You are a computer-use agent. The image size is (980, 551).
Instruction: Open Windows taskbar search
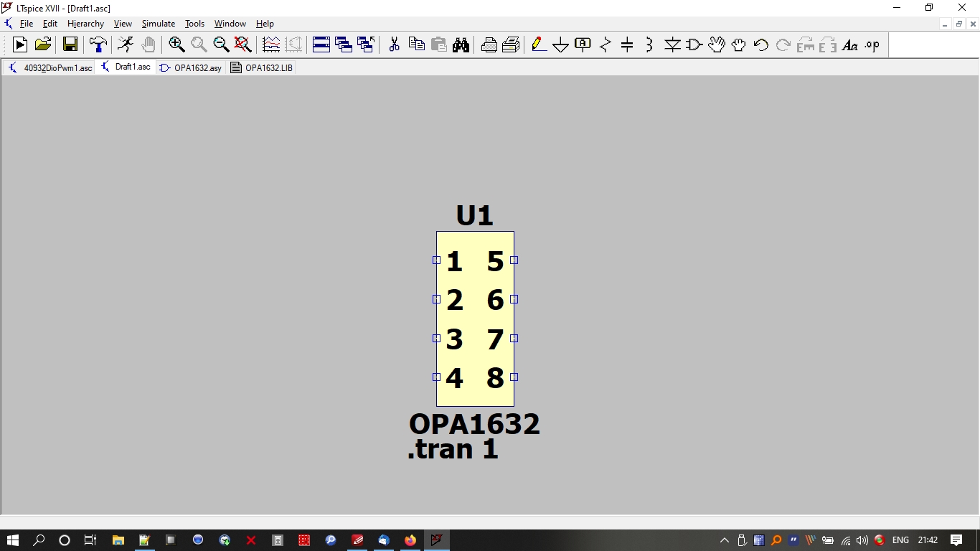click(x=39, y=540)
